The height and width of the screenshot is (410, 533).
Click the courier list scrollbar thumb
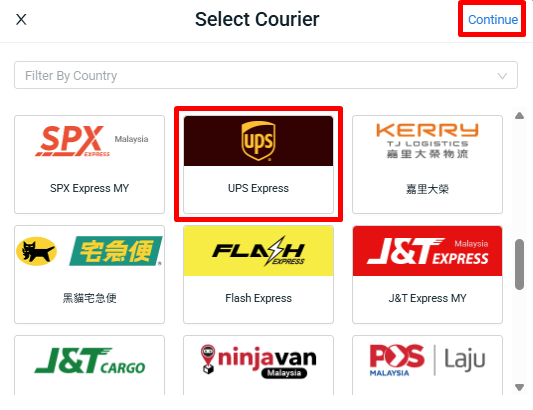(x=519, y=264)
